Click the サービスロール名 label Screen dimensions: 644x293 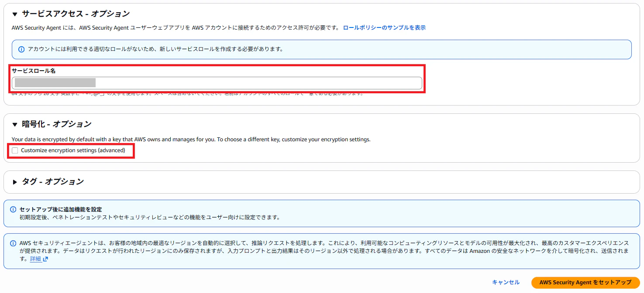[34, 71]
